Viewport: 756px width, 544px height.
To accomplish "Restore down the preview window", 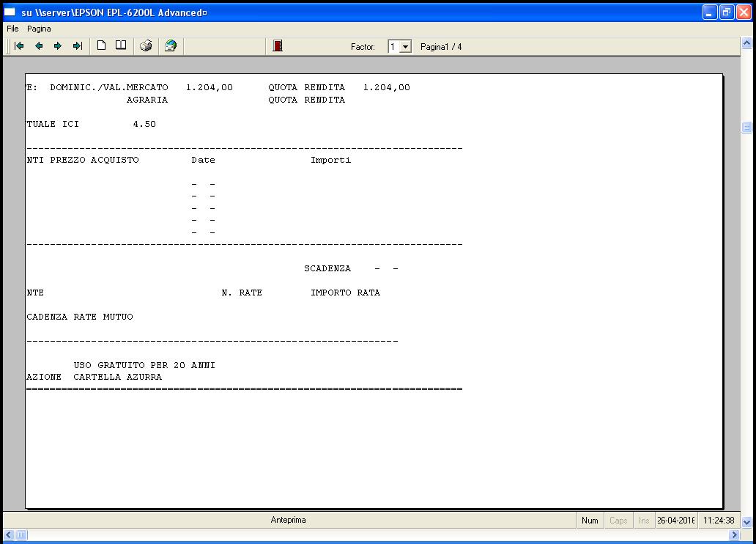I will [x=727, y=12].
